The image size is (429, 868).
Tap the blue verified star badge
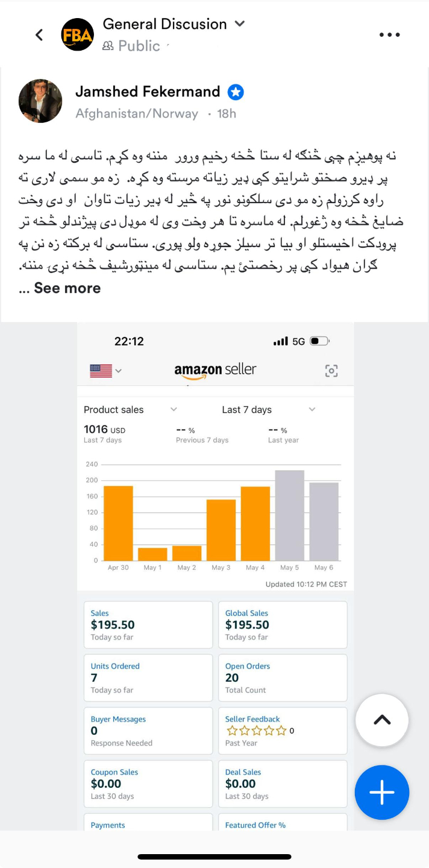pyautogui.click(x=236, y=92)
